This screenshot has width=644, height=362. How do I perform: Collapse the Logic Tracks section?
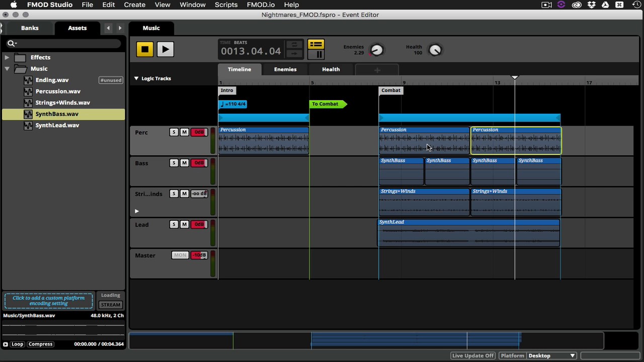[x=136, y=78]
